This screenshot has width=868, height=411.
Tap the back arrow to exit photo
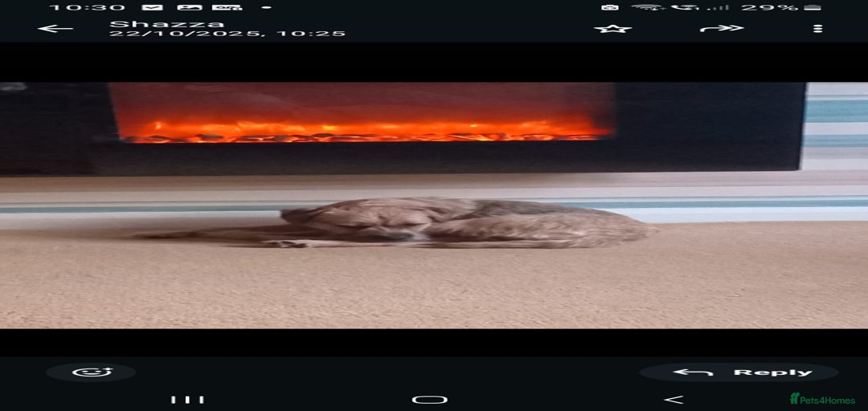[55, 28]
